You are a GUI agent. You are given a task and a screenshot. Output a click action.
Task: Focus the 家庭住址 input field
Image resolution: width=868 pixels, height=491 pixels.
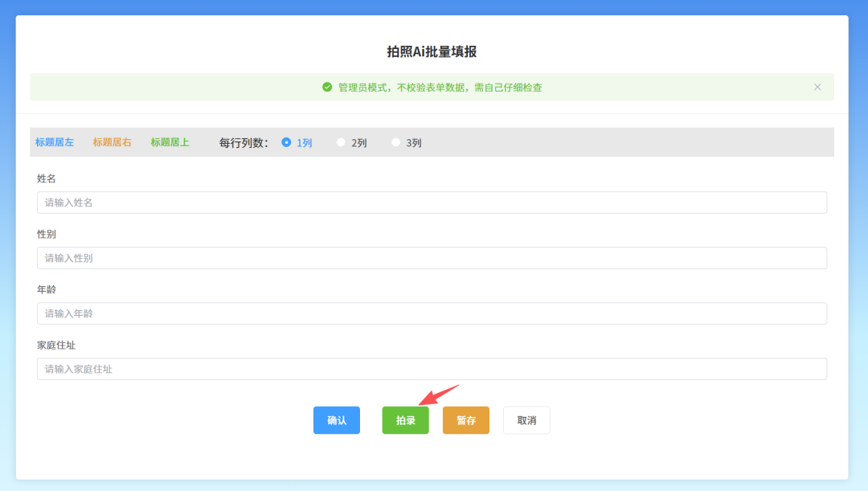432,369
